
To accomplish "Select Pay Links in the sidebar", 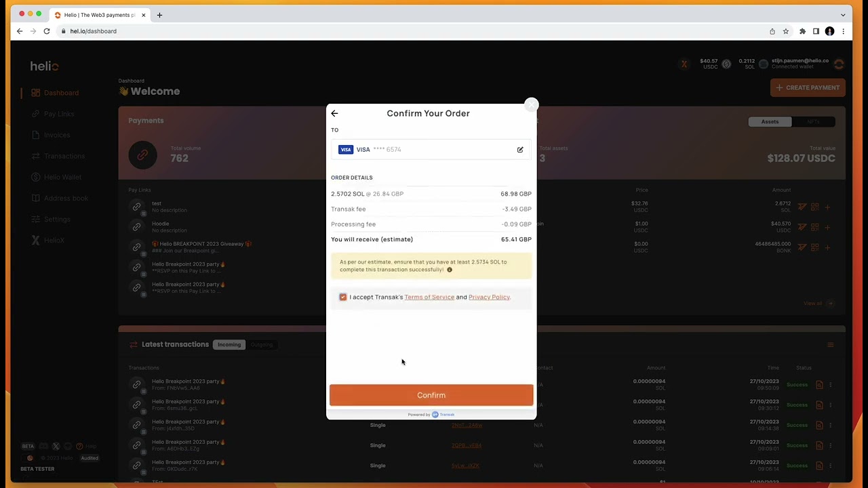I will pos(59,114).
